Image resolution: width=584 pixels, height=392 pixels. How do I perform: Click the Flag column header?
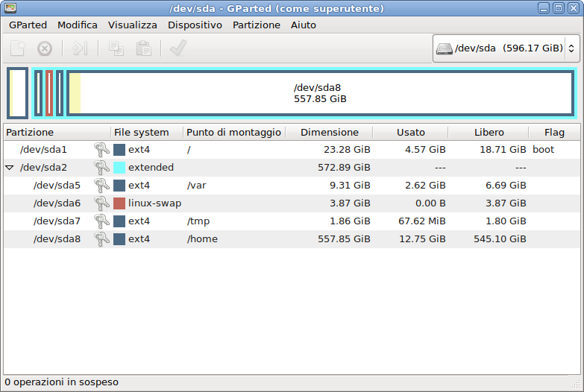555,133
